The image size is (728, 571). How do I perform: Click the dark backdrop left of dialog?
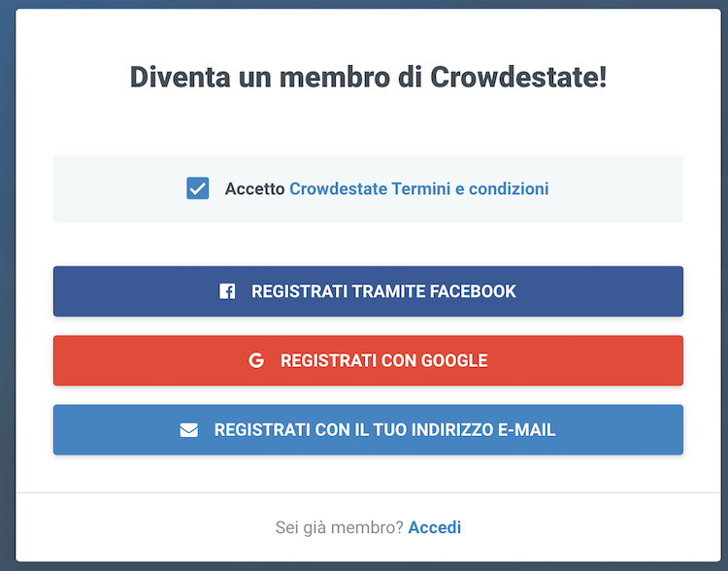coord(7,291)
